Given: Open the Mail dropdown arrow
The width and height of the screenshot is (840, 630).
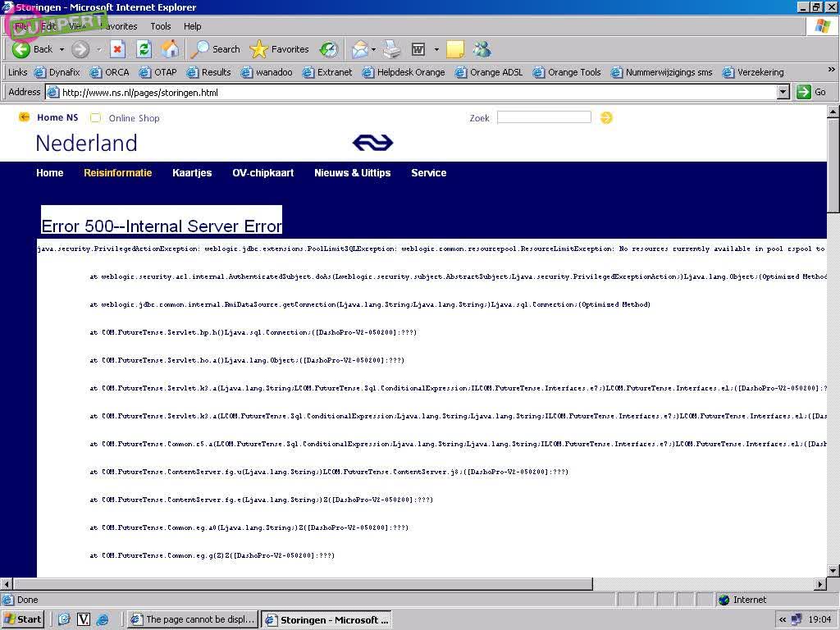Looking at the screenshot, I should 373,49.
